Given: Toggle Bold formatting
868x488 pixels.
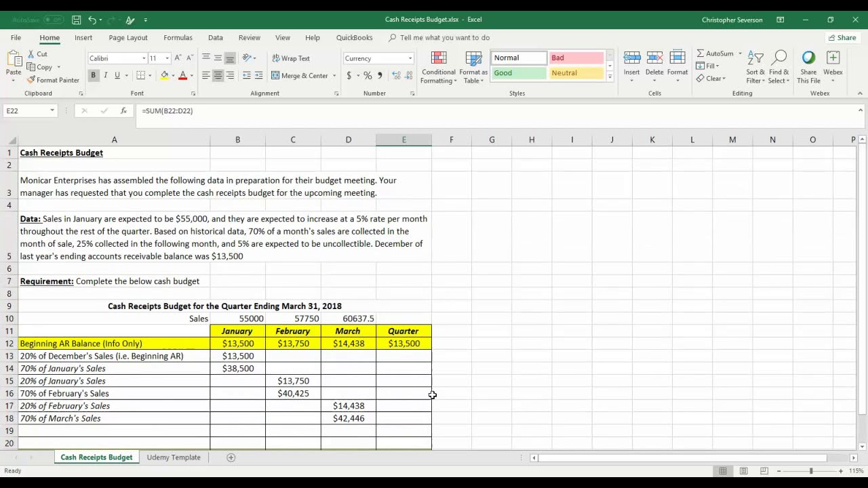Looking at the screenshot, I should [x=94, y=76].
